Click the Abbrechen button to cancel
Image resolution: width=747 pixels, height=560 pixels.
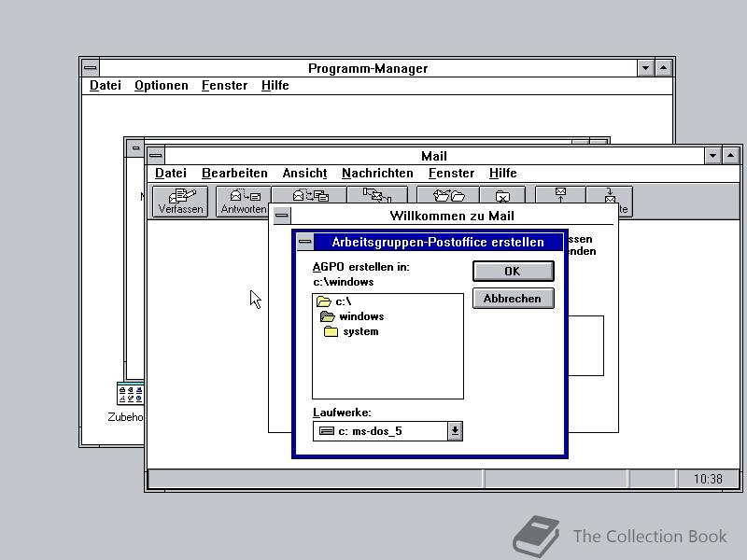513,299
